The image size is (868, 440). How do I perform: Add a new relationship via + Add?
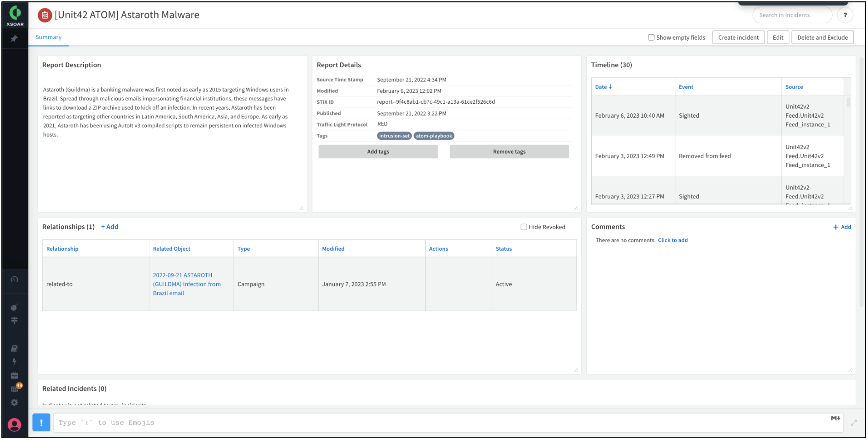pos(110,227)
